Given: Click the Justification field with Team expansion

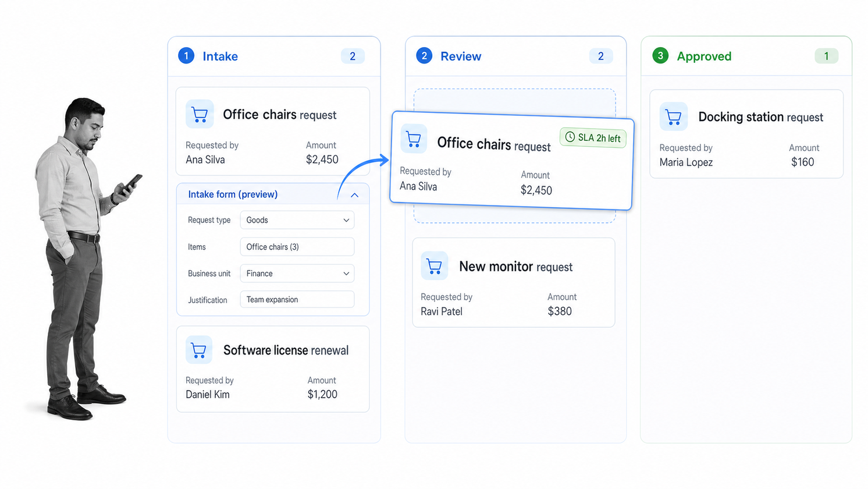Looking at the screenshot, I should coord(297,300).
